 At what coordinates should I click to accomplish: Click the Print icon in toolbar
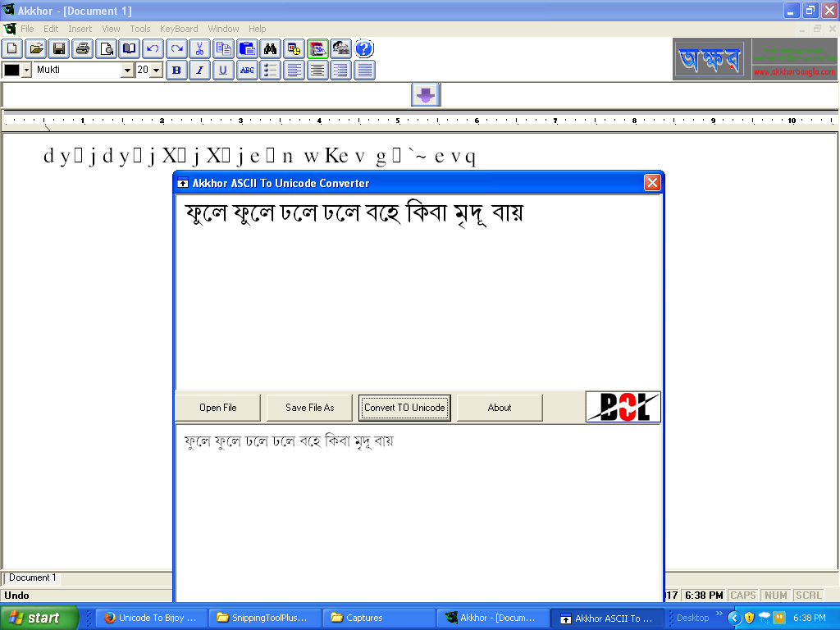pyautogui.click(x=83, y=48)
